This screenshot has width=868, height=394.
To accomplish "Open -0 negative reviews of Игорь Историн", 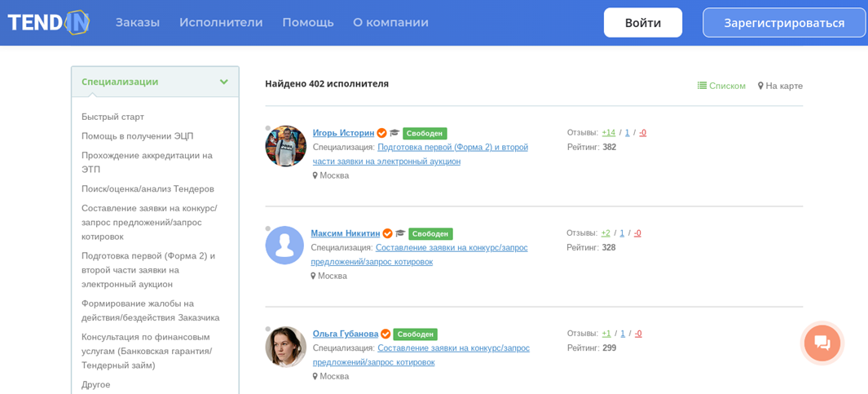I will click(x=643, y=133).
